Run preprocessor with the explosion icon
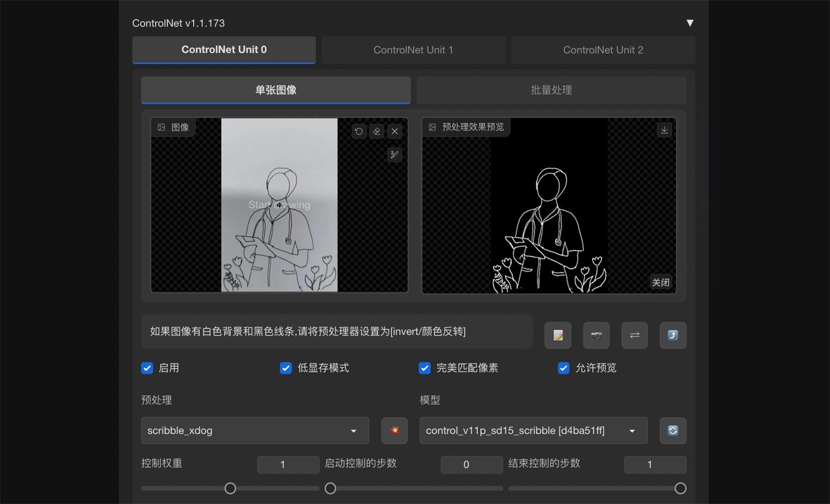830x504 pixels. point(395,430)
